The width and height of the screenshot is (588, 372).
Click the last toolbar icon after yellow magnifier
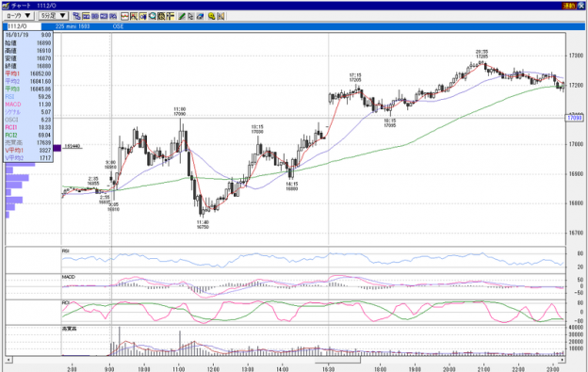pos(220,16)
